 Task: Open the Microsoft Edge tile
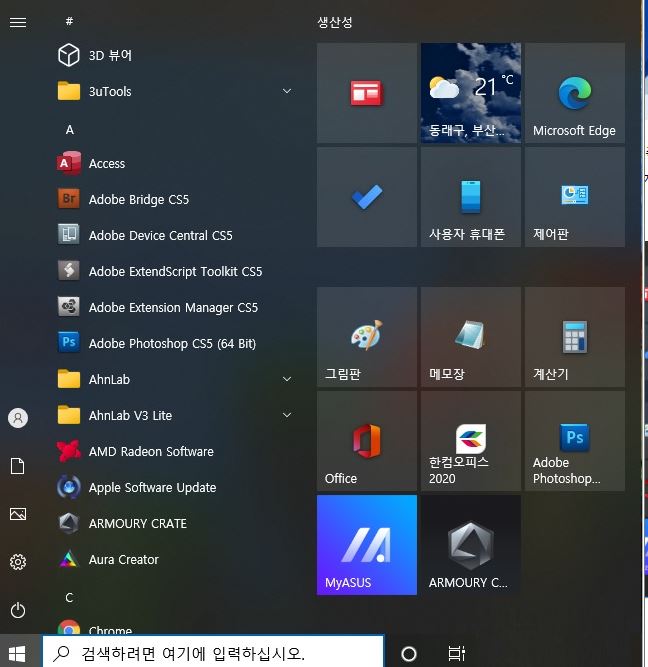click(x=575, y=93)
